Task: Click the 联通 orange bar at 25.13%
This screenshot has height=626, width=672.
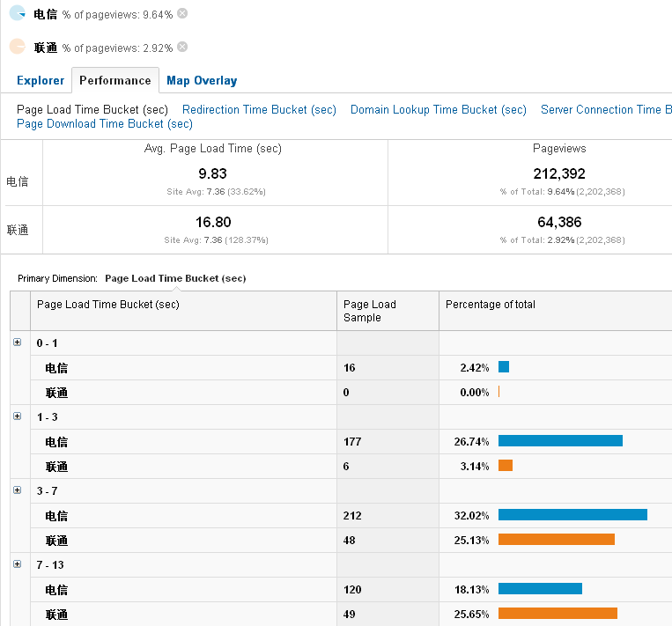Action: 557,539
